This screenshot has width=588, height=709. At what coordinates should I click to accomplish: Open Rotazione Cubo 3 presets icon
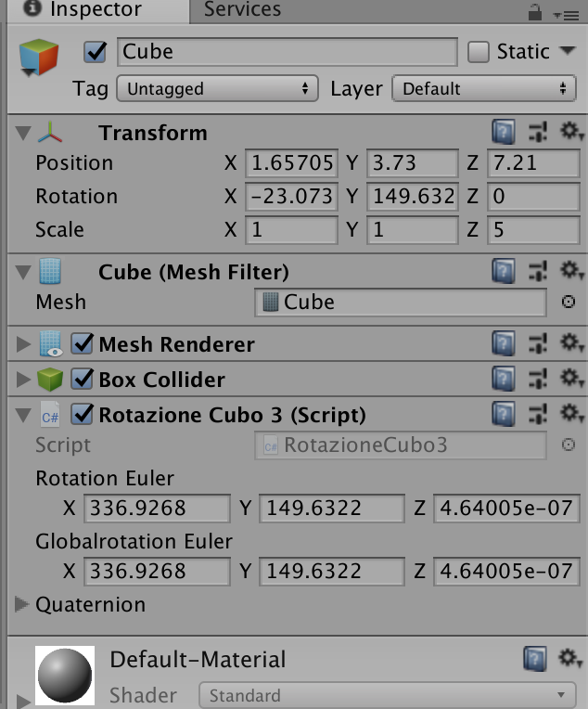click(x=538, y=414)
